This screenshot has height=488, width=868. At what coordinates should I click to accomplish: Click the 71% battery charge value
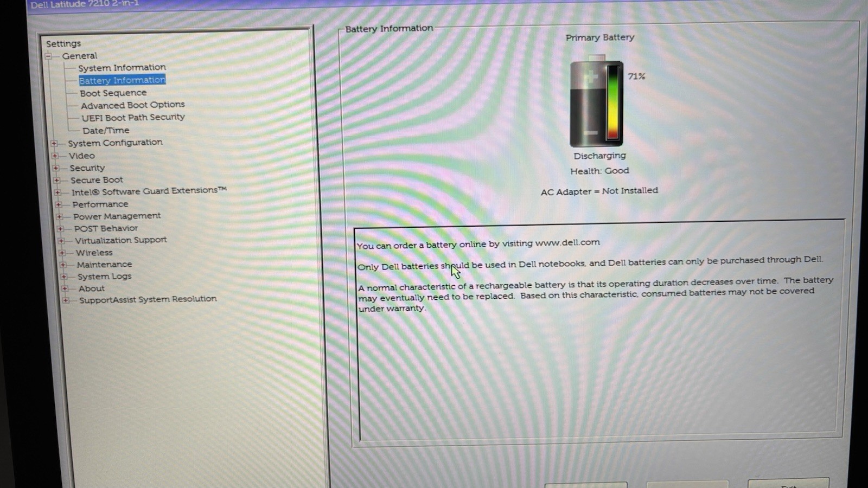click(637, 76)
